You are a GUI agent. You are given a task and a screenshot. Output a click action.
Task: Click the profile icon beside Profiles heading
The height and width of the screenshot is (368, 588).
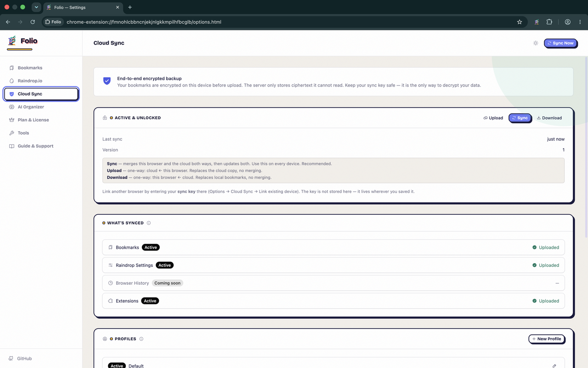point(105,339)
